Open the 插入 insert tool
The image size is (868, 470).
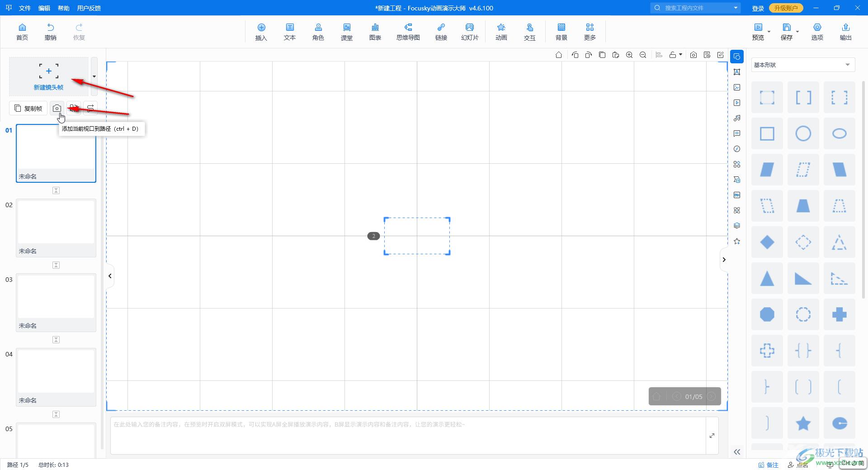261,32
